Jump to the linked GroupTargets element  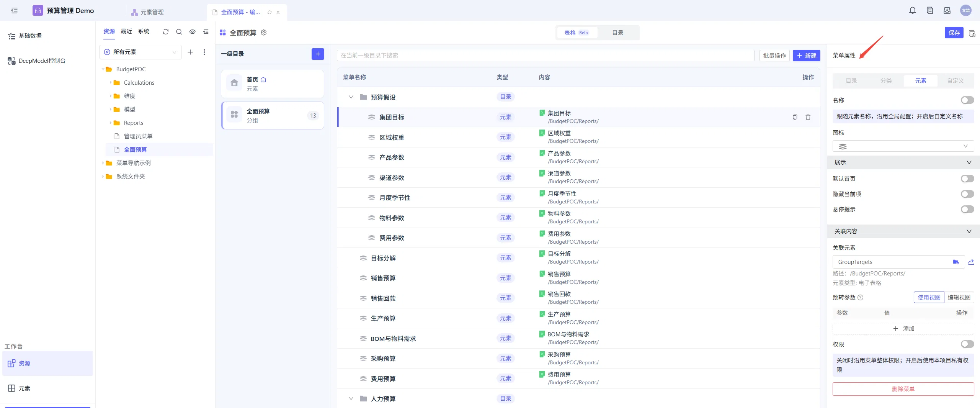[x=971, y=262]
